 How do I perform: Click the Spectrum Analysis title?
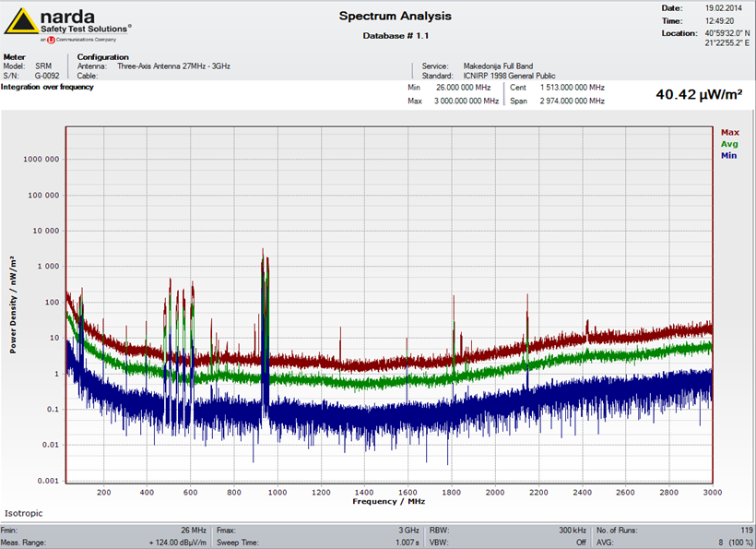(x=396, y=16)
